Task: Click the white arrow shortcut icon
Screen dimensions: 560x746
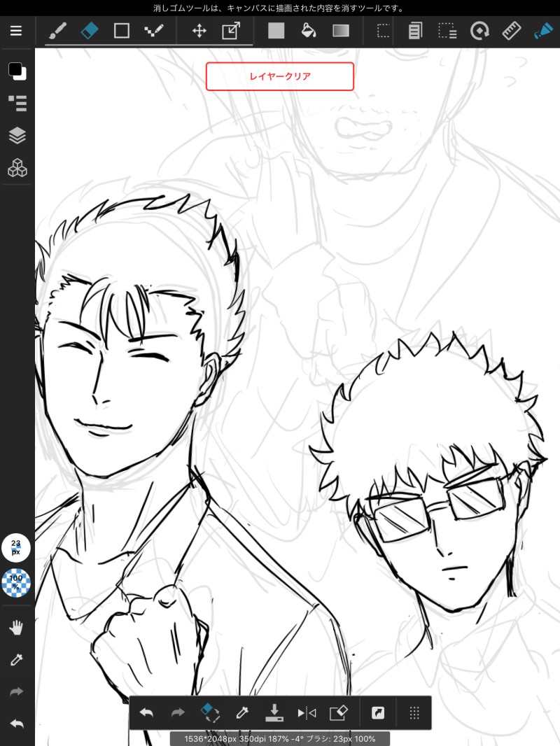Action: pyautogui.click(x=378, y=712)
